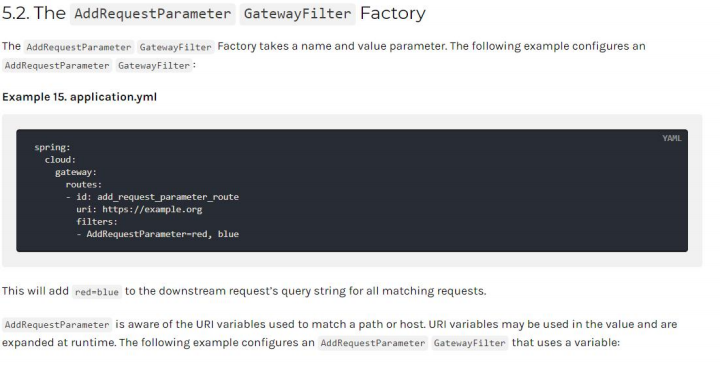This screenshot has height=369, width=720.
Task: Click the 'filters:' line in code block
Action: pyautogui.click(x=97, y=222)
